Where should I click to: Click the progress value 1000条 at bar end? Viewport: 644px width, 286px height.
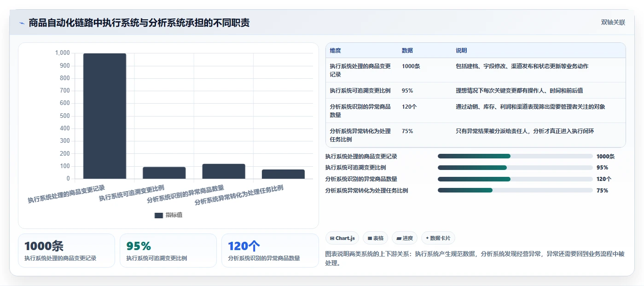coord(605,157)
